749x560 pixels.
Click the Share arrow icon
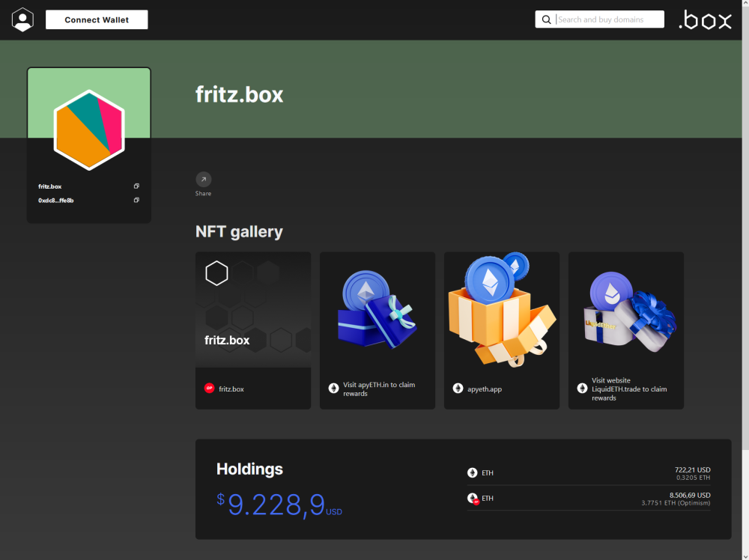tap(204, 180)
